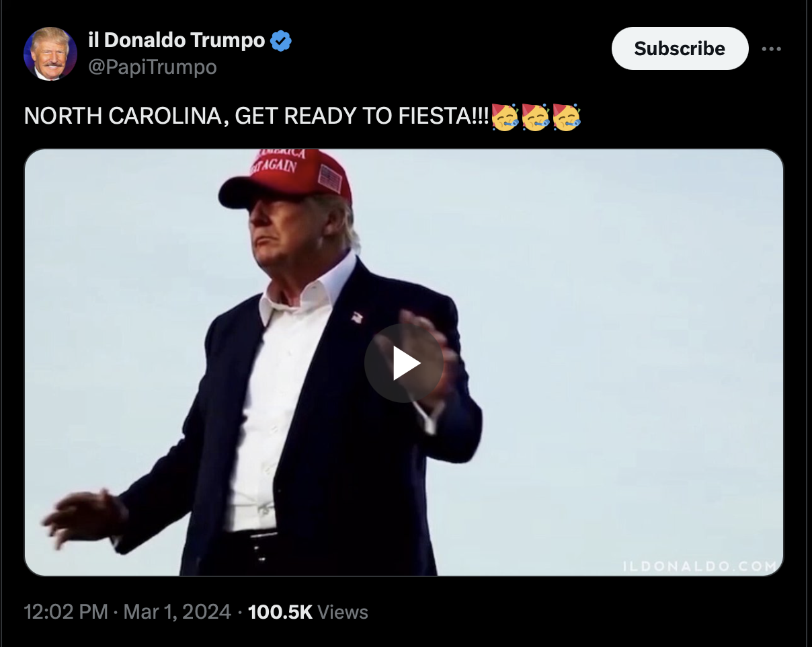Open the 12:02 PM timestamp link
This screenshot has width=812, height=647.
click(x=66, y=612)
